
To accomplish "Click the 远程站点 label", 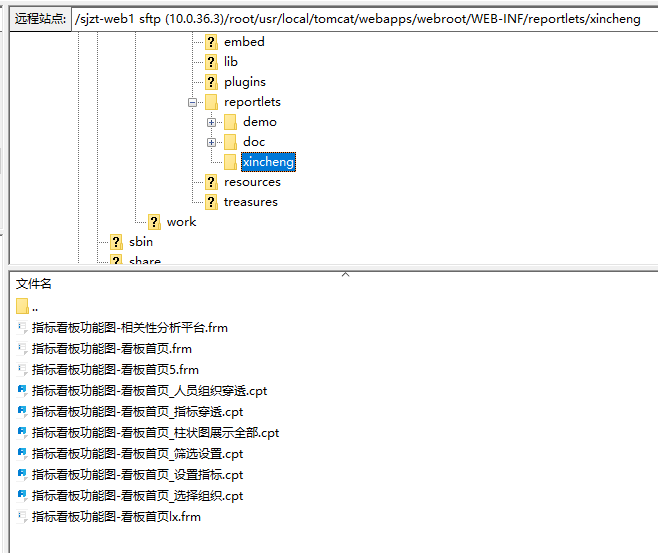I will 40,19.
